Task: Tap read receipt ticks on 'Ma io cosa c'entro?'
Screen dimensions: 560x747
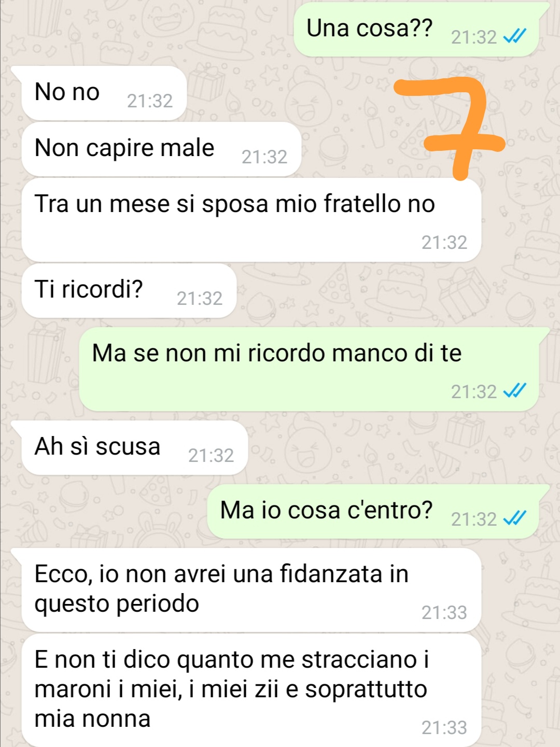Action: [x=515, y=518]
